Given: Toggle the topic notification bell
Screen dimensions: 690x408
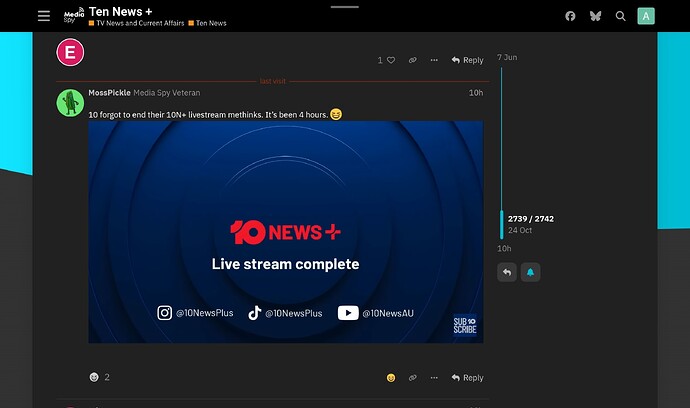Looking at the screenshot, I should pos(530,272).
